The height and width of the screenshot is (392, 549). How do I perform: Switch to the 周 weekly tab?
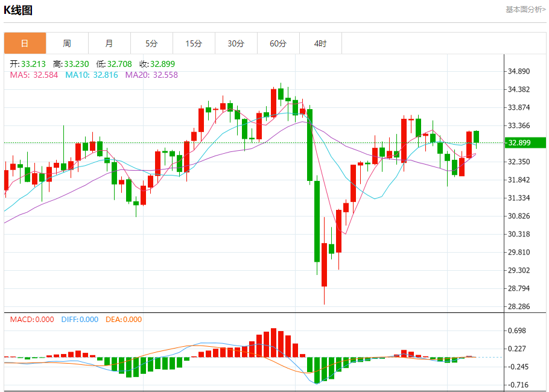pos(67,43)
